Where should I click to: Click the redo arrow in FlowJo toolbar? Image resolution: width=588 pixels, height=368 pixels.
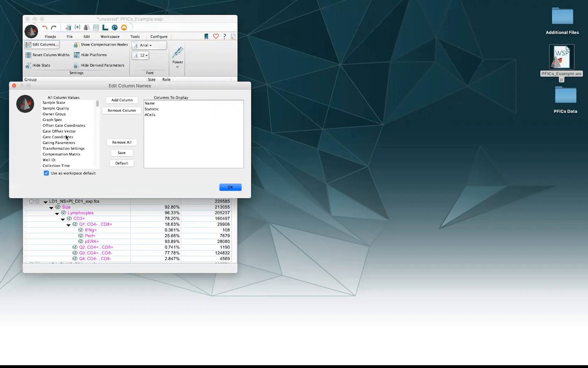pos(54,27)
